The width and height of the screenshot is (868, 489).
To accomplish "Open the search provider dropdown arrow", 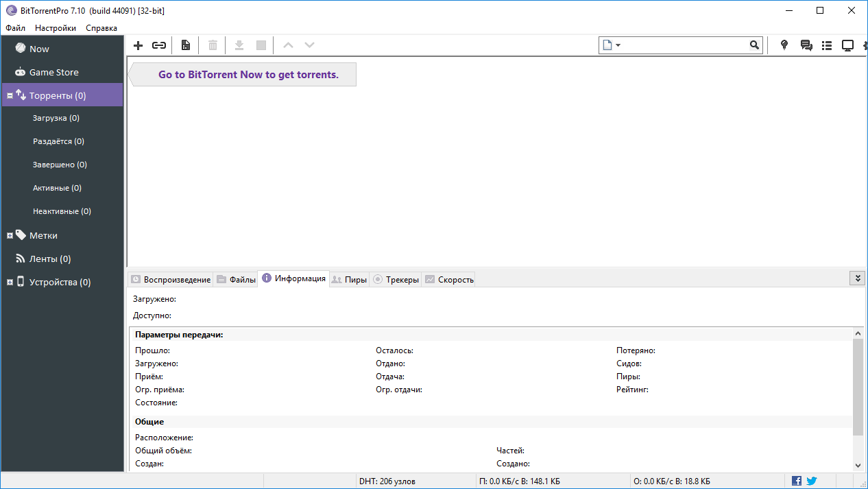I will coord(618,45).
